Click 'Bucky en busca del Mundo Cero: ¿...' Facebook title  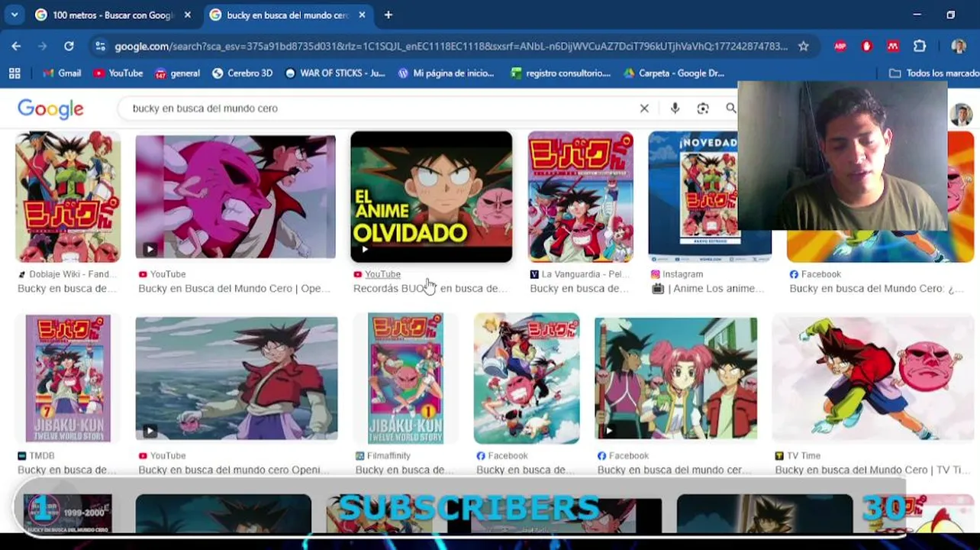pyautogui.click(x=876, y=289)
